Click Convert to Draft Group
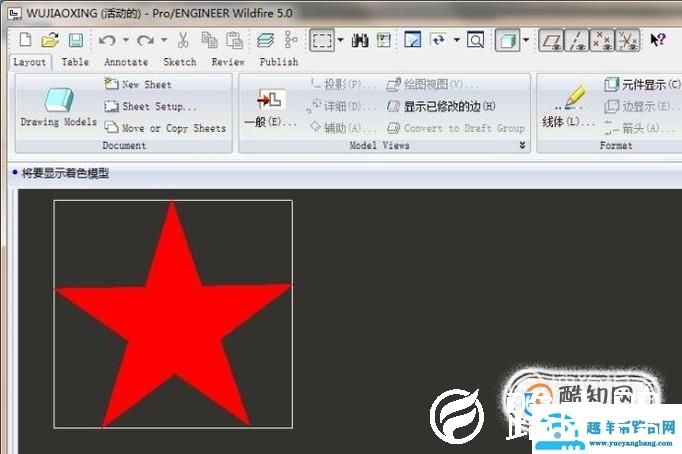The height and width of the screenshot is (454, 682). tap(455, 128)
